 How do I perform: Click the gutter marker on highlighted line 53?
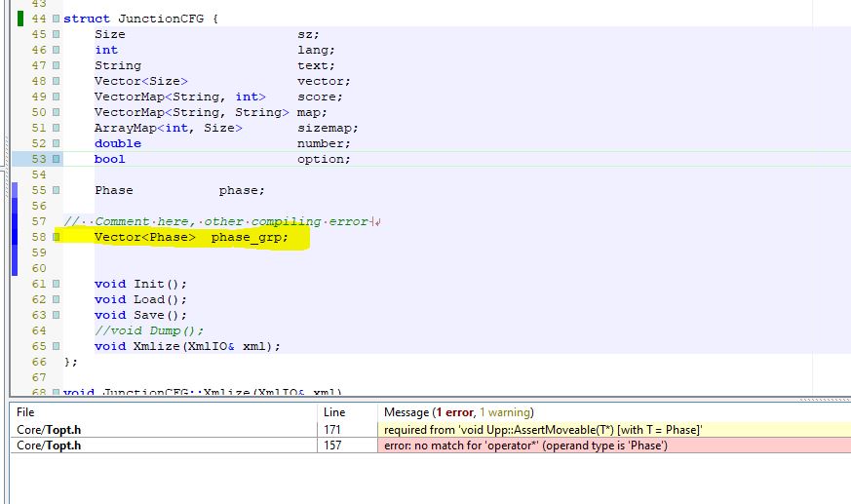point(56,159)
